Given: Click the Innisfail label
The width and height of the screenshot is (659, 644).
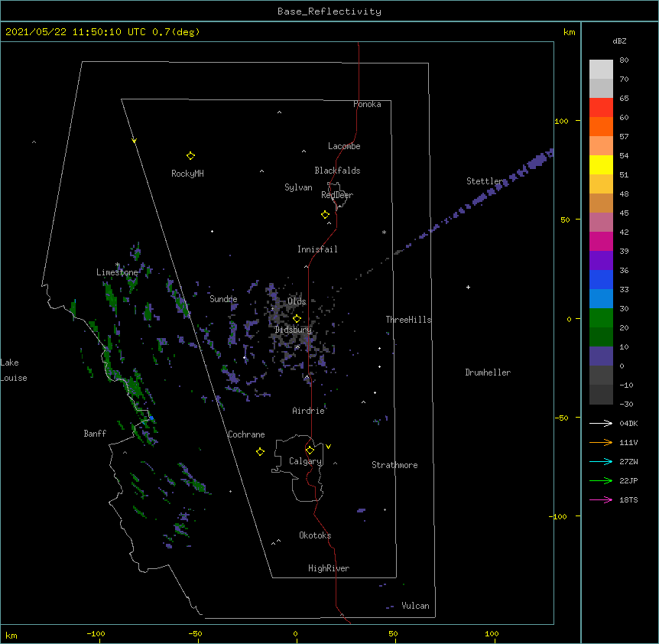Looking at the screenshot, I should (x=317, y=249).
